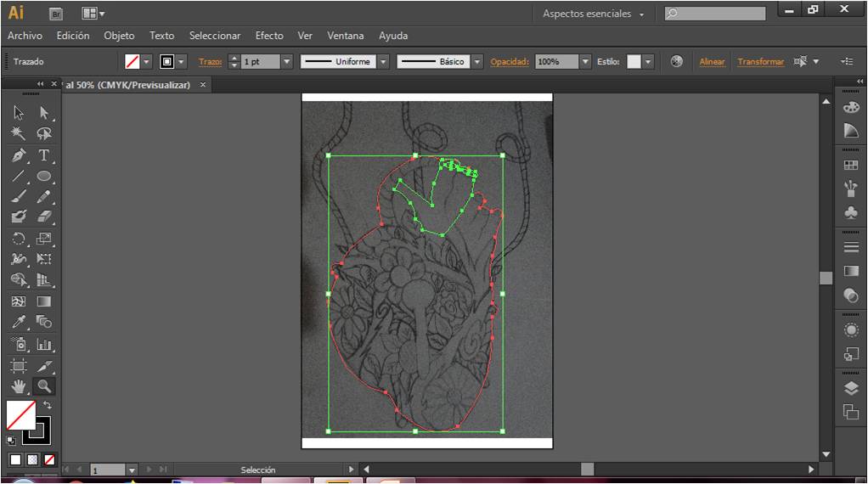
Task: Open fill color dropdown in control bar
Action: [147, 61]
